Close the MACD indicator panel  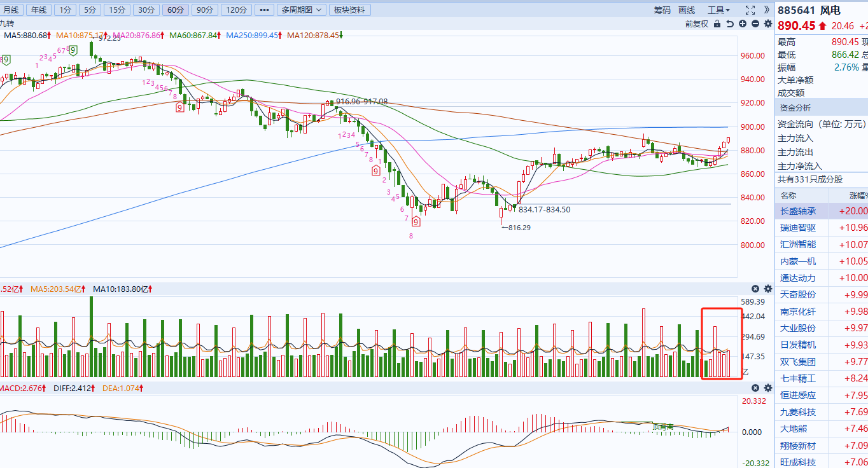click(755, 388)
